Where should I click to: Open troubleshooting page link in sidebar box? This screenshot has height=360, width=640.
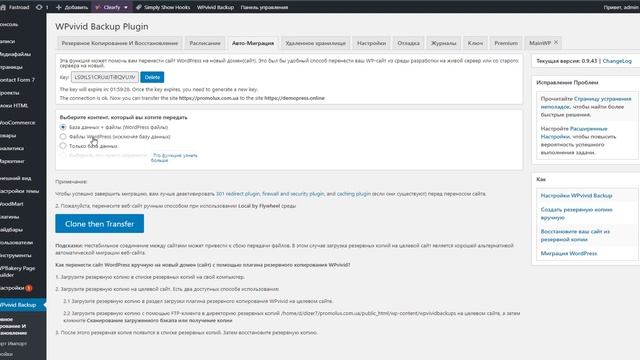[585, 102]
